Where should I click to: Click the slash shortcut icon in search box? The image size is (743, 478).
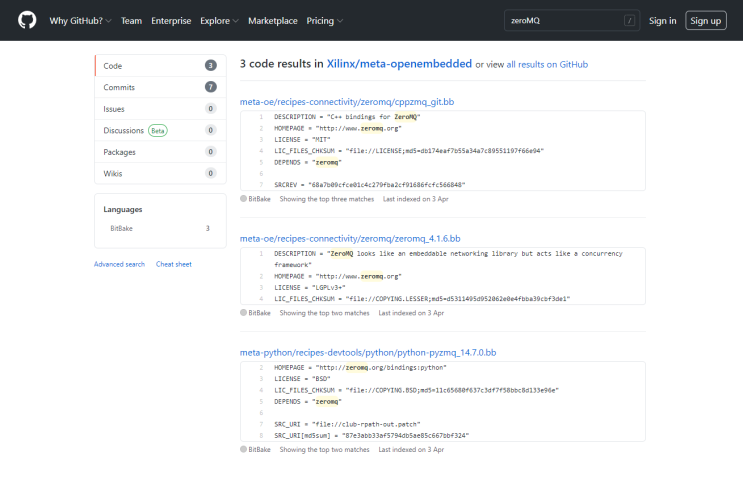pos(629,20)
